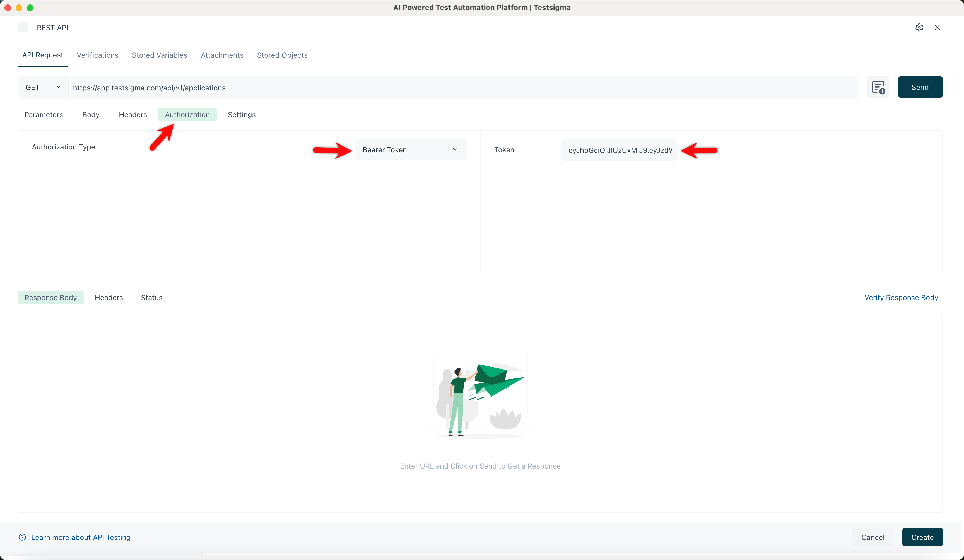This screenshot has height=560, width=964.
Task: Open the request Settings section
Action: click(x=242, y=114)
